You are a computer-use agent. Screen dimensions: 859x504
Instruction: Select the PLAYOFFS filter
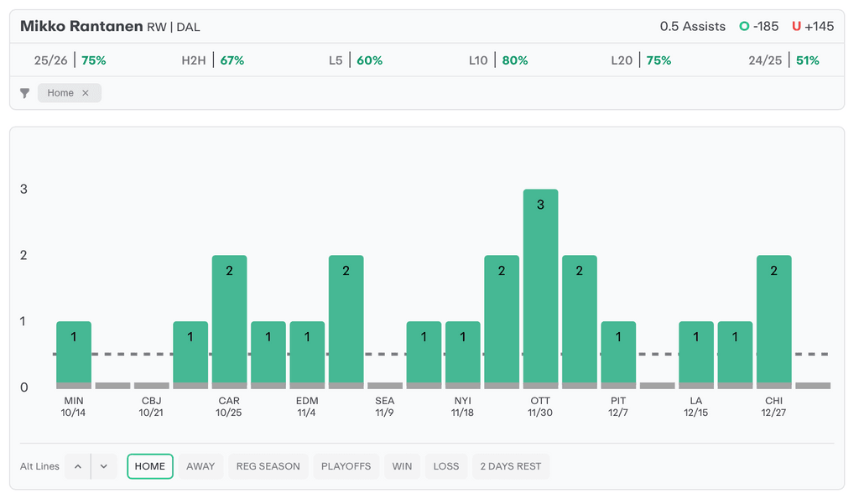(x=346, y=466)
